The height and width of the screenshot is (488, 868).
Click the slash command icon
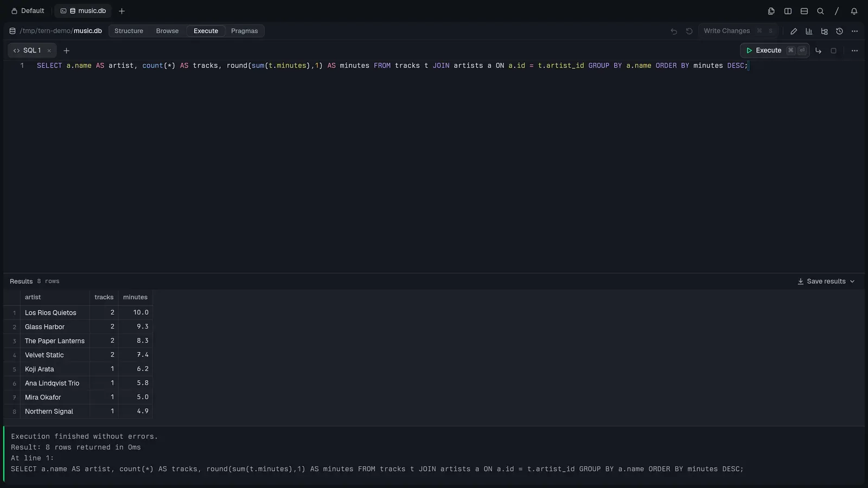tap(837, 11)
